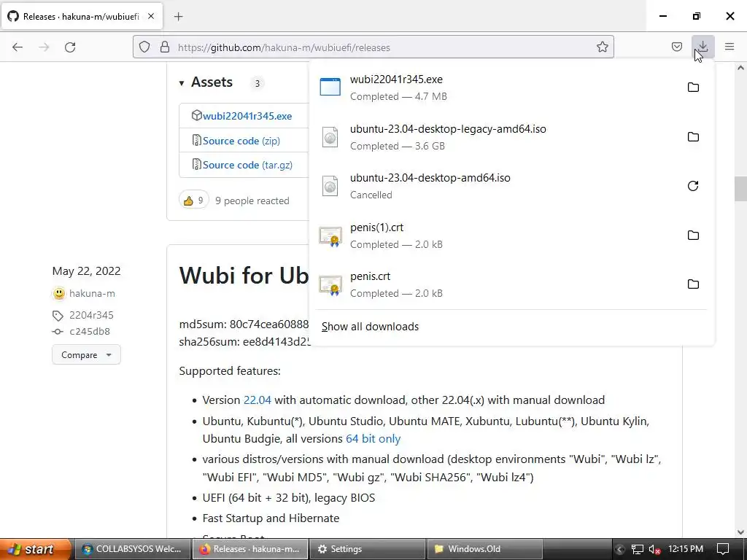747x560 pixels.
Task: Open the Firefox hamburger application menu
Action: pyautogui.click(x=729, y=47)
